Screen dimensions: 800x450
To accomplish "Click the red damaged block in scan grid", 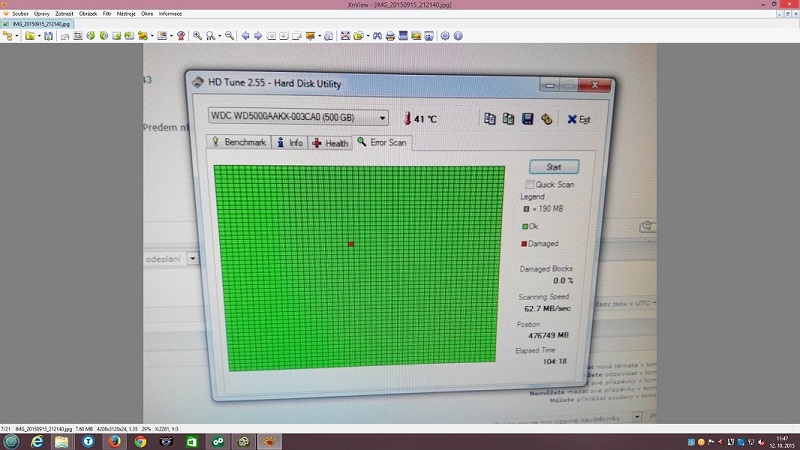I will coord(351,244).
